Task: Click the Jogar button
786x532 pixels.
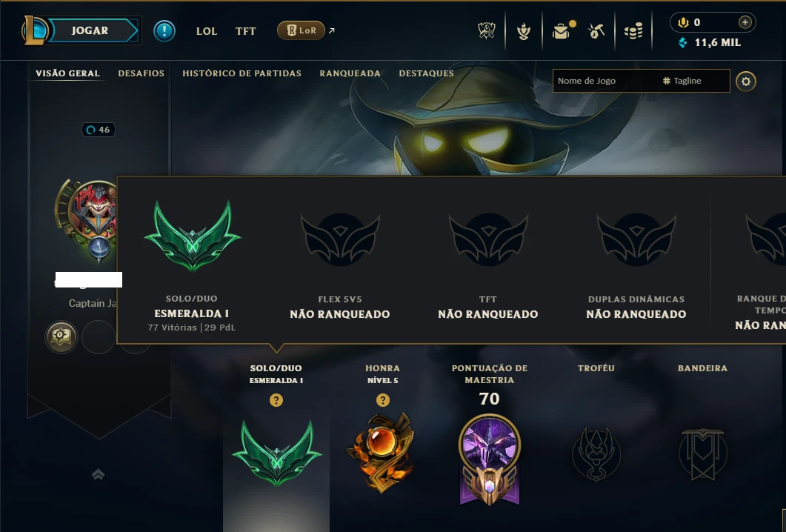Action: click(x=90, y=30)
